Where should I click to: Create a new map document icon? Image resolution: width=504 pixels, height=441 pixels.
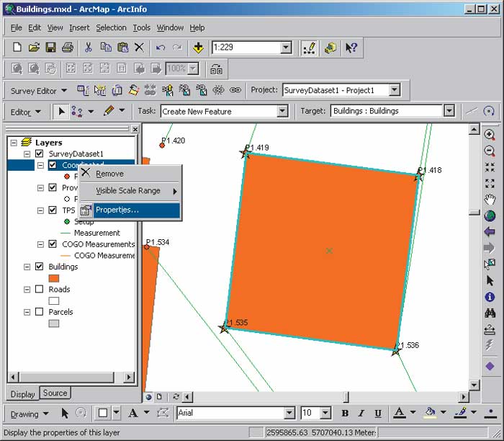pyautogui.click(x=17, y=48)
